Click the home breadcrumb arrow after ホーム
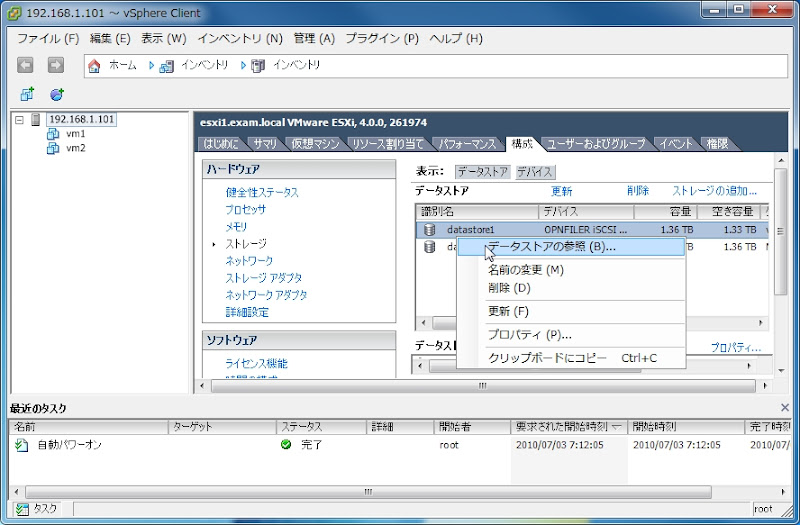This screenshot has width=800, height=525. pos(152,65)
